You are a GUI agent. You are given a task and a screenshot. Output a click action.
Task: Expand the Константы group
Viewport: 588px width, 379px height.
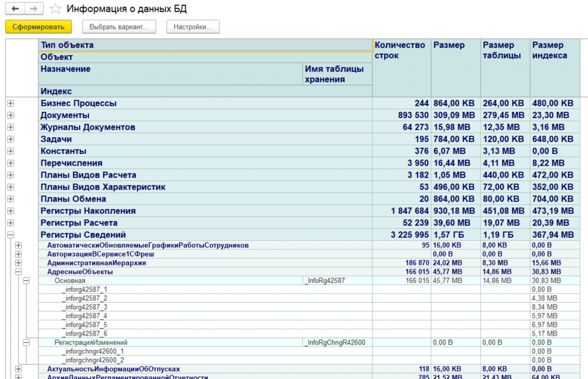pos(11,151)
